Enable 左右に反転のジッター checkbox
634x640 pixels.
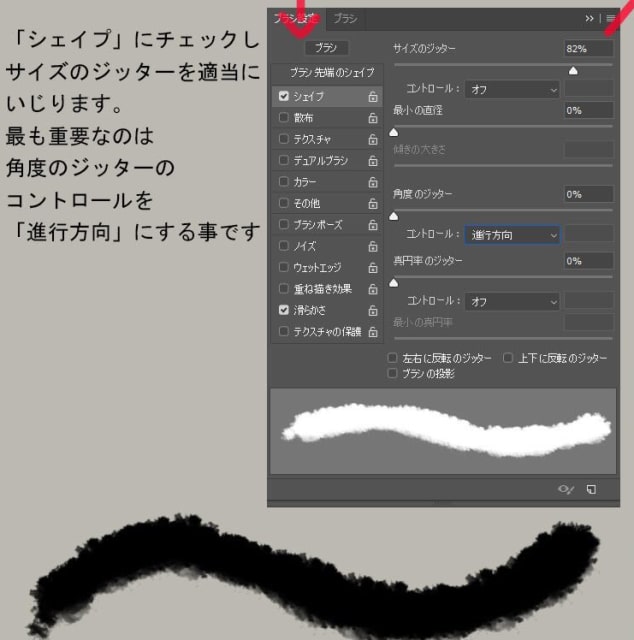pyautogui.click(x=392, y=358)
